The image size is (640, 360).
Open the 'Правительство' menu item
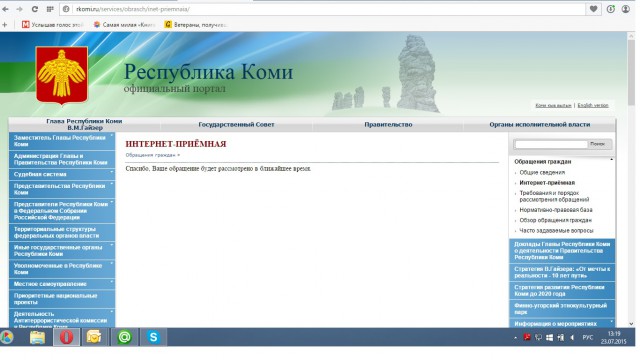pos(388,124)
